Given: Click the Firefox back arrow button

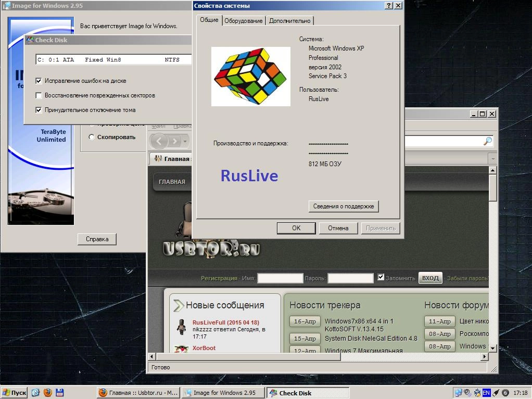Looking at the screenshot, I should pyautogui.click(x=159, y=141).
